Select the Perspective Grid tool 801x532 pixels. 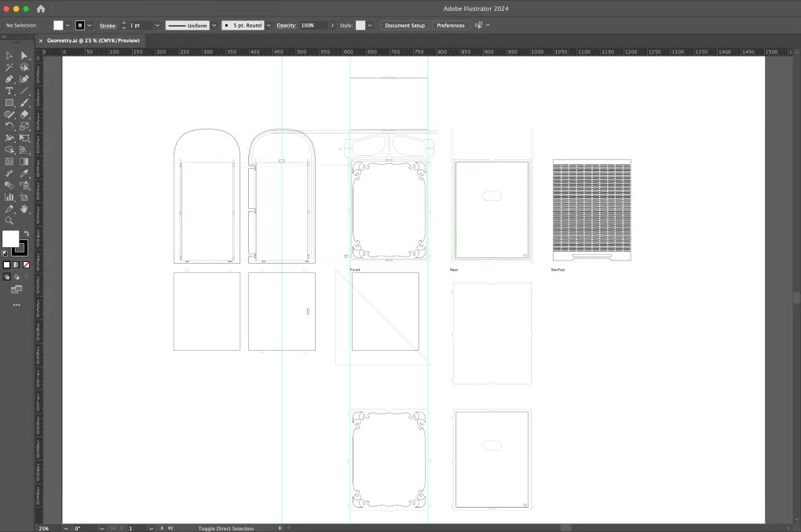tap(24, 150)
